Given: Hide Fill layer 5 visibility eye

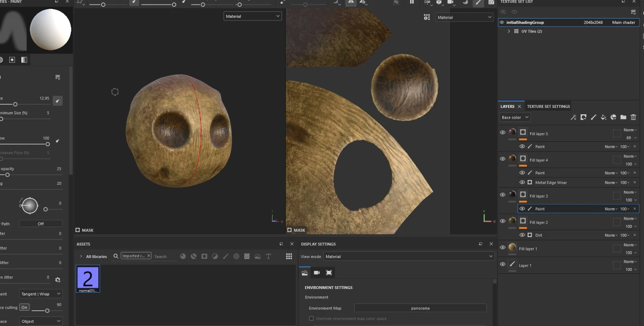Looking at the screenshot, I should point(502,132).
